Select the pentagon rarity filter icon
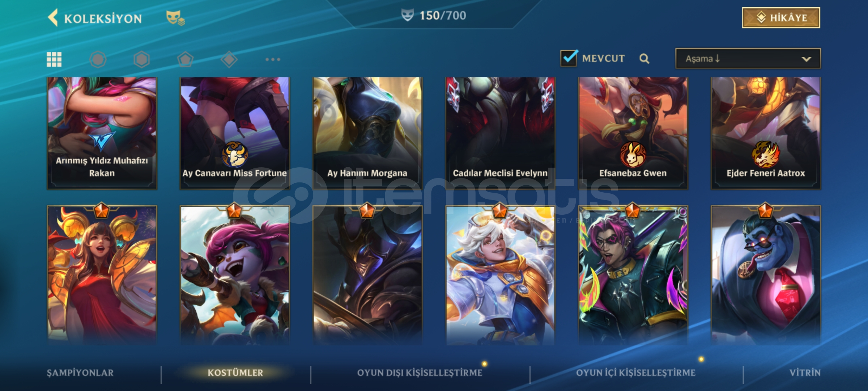868x391 pixels. 185,59
